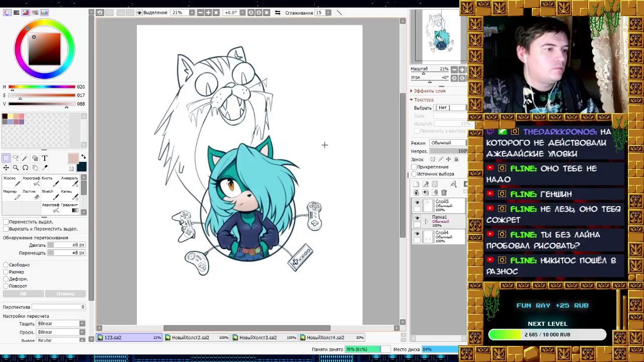Select the Magic Wand tool

[25, 158]
